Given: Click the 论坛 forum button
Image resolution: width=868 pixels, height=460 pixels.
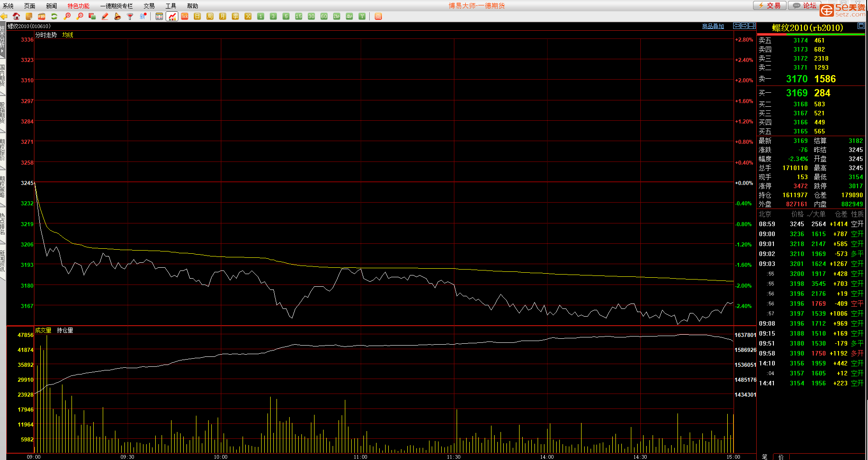Looking at the screenshot, I should (x=805, y=5).
